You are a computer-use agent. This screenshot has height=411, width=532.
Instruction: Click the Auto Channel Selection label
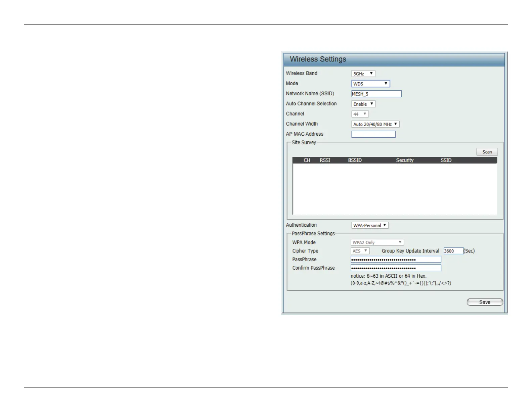click(311, 104)
